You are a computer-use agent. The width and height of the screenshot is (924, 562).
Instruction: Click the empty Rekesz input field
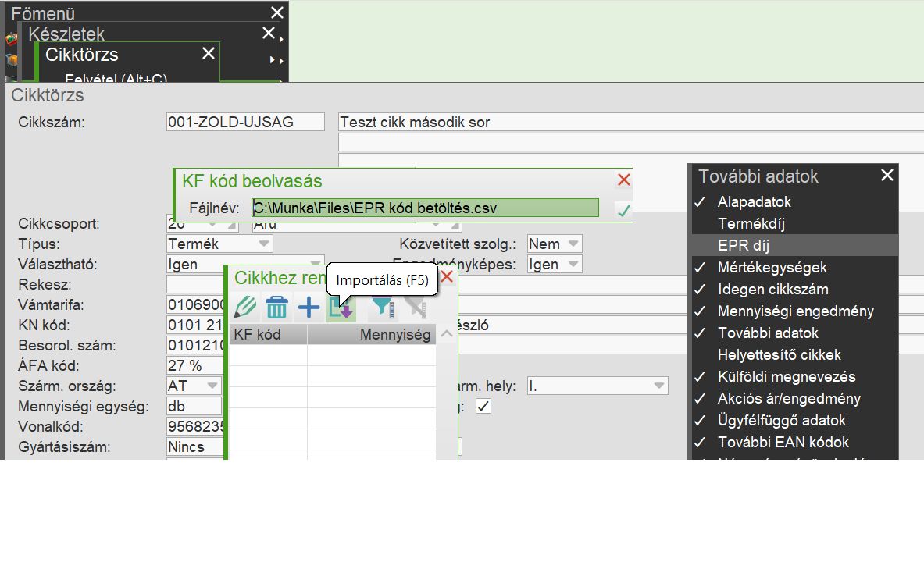195,285
